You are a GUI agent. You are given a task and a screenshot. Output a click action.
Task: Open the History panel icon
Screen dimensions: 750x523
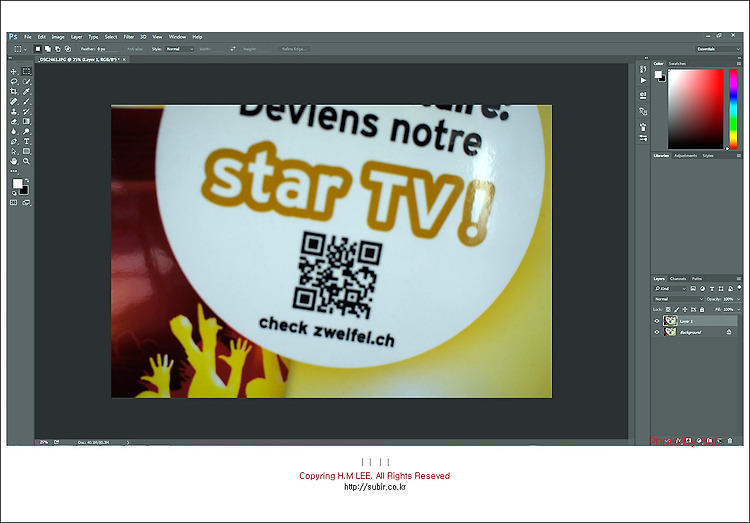pyautogui.click(x=643, y=70)
